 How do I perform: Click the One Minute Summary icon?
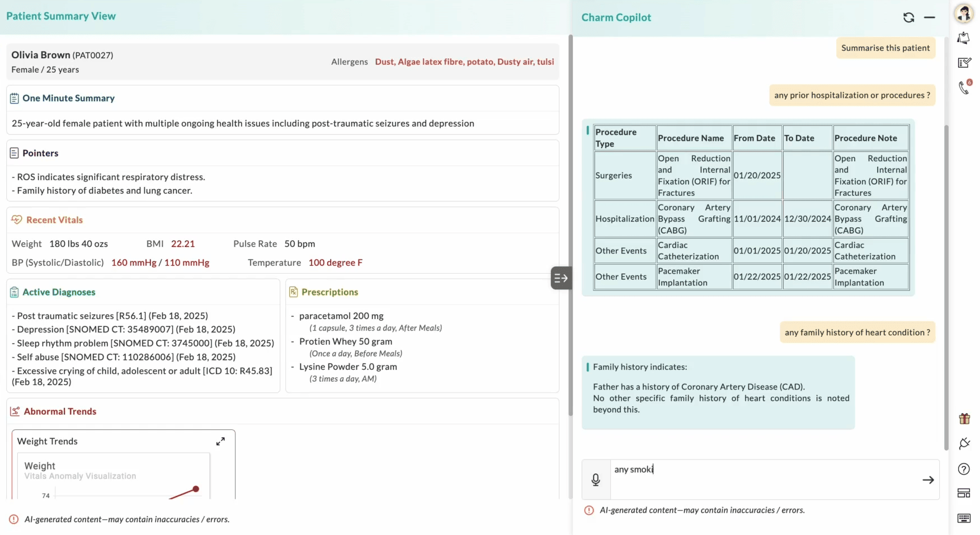pos(15,98)
